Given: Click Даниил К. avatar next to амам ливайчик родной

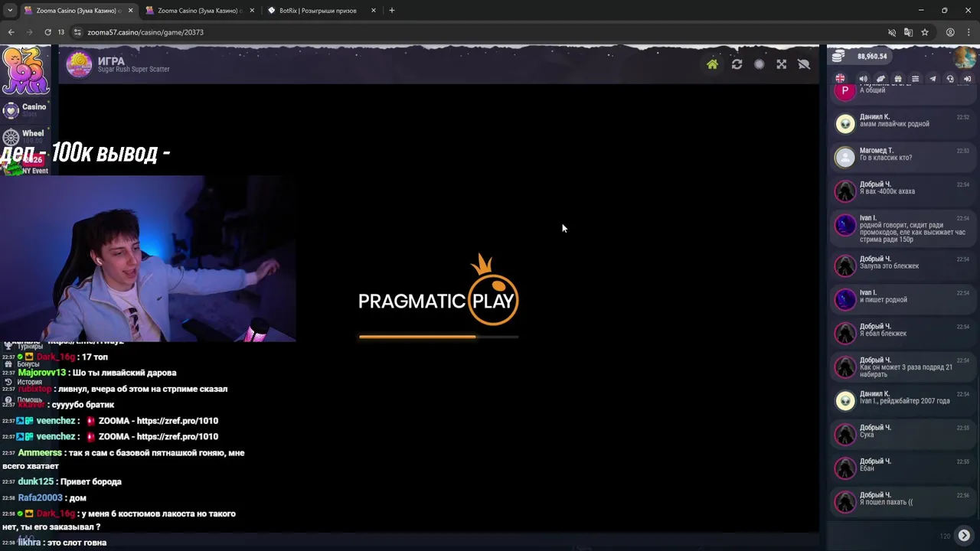Looking at the screenshot, I should click(x=844, y=124).
